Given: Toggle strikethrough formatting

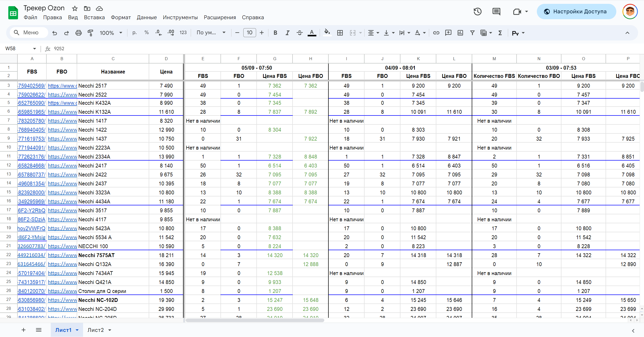Looking at the screenshot, I should [x=299, y=33].
